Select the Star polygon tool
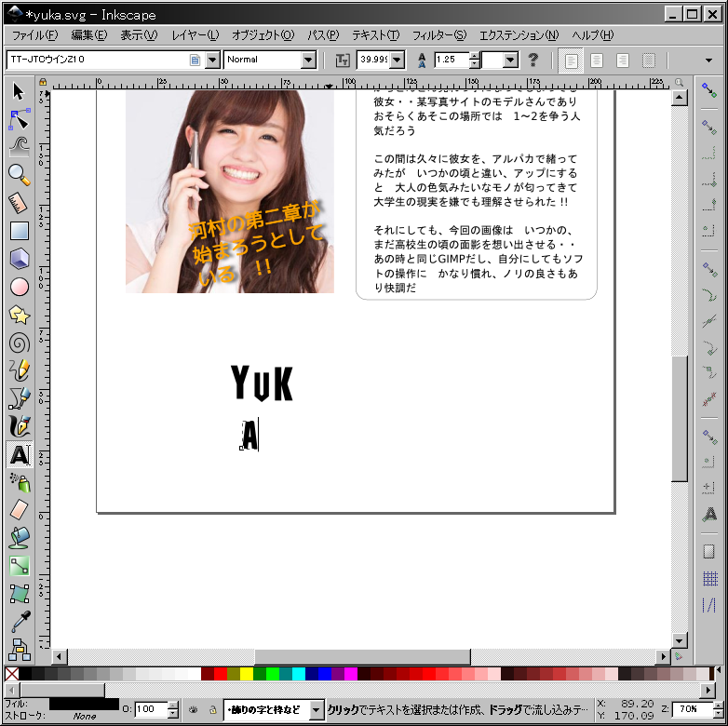Viewport: 728px width, 726px height. point(19,315)
